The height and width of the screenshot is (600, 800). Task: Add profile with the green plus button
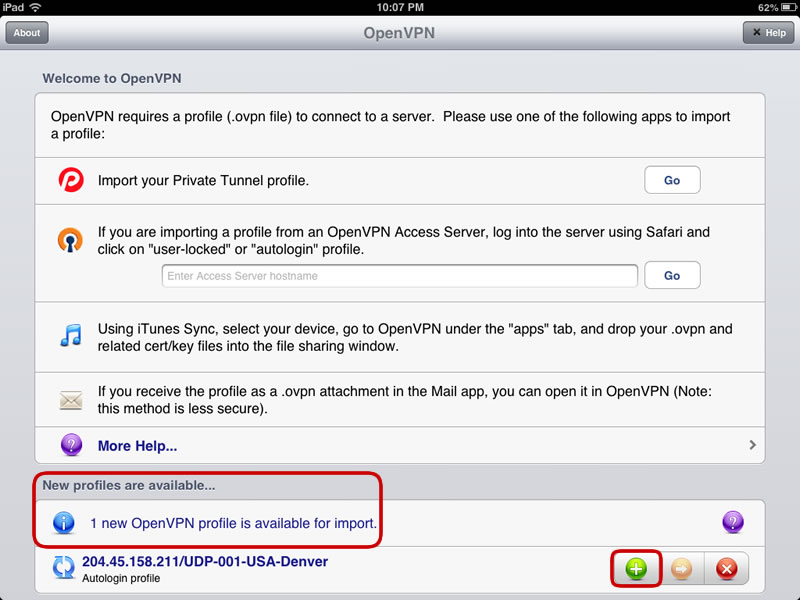click(636, 568)
